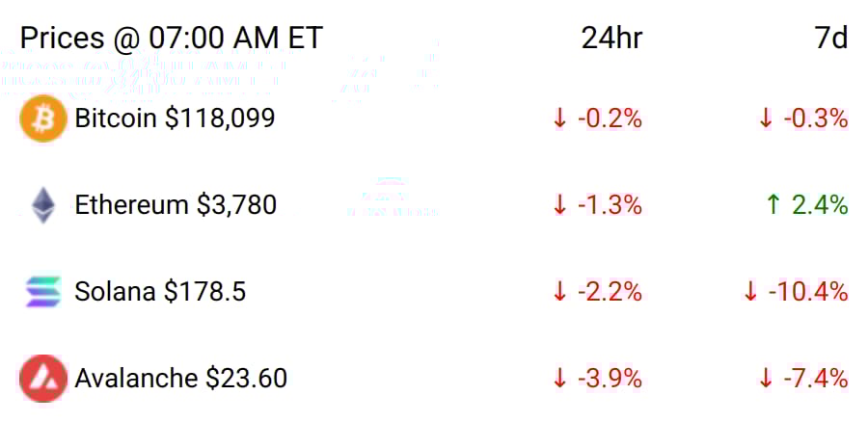Click the Solana 7d red down arrow
This screenshot has width=868, height=422.
pos(750,292)
